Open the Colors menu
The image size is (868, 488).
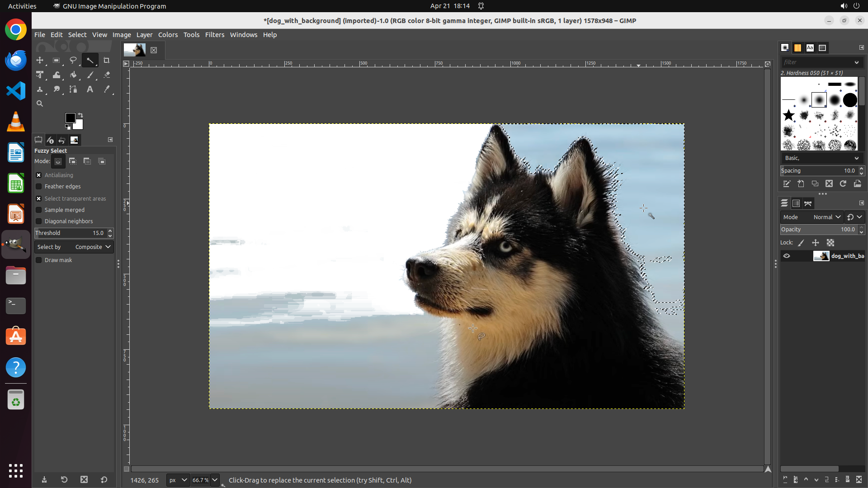tap(168, 35)
